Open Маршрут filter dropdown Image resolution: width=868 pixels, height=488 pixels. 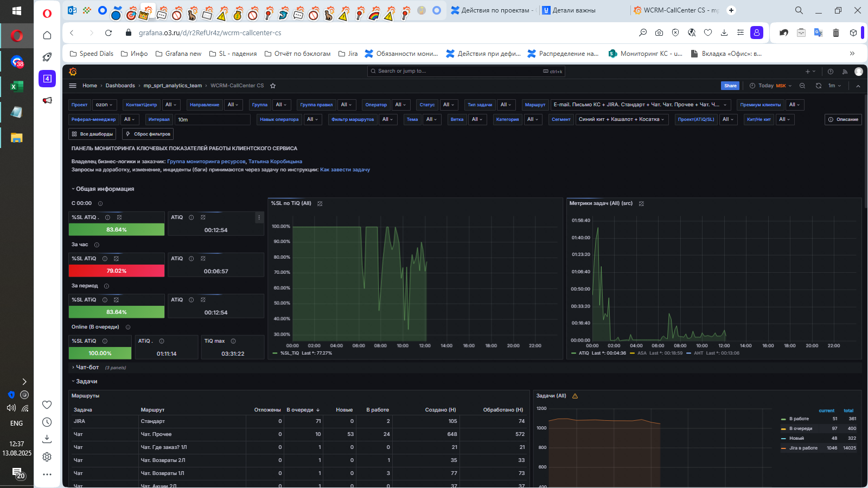click(641, 105)
